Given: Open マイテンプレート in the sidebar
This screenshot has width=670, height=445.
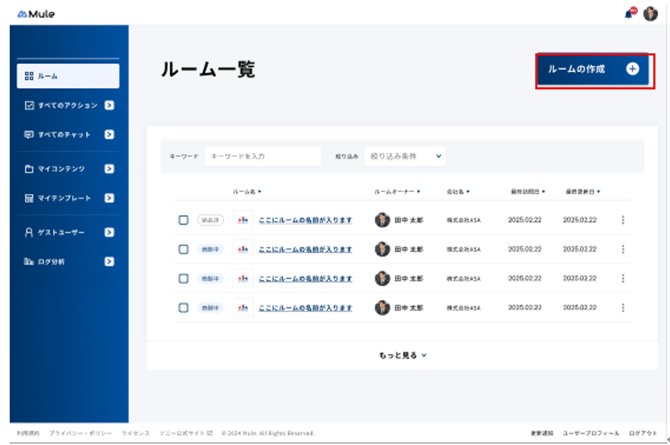Looking at the screenshot, I should (68, 198).
